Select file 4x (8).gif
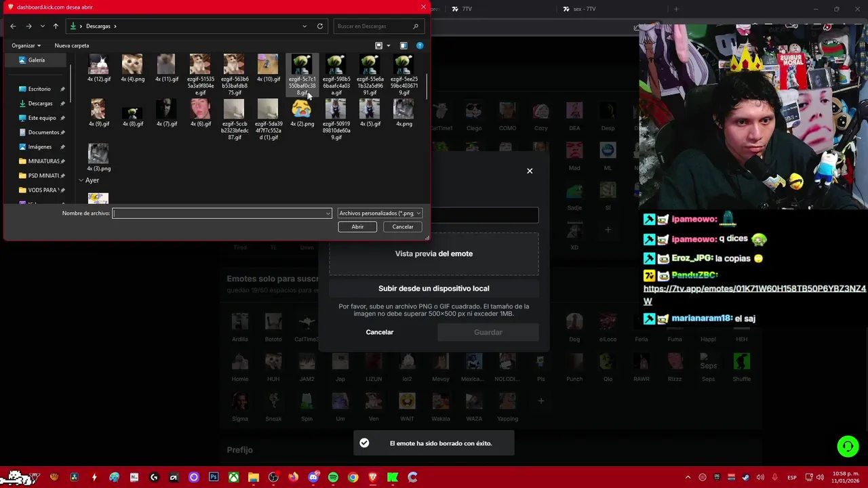The width and height of the screenshot is (868, 488). click(x=132, y=113)
